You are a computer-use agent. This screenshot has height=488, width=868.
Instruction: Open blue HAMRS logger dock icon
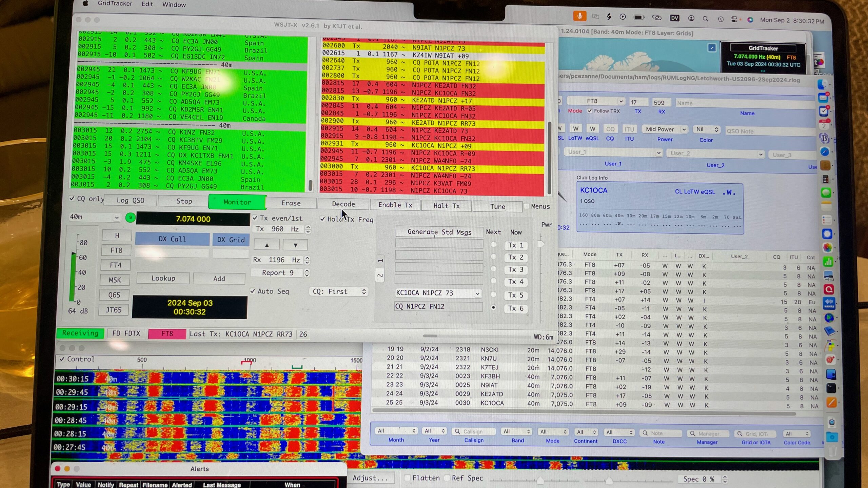pos(829,303)
